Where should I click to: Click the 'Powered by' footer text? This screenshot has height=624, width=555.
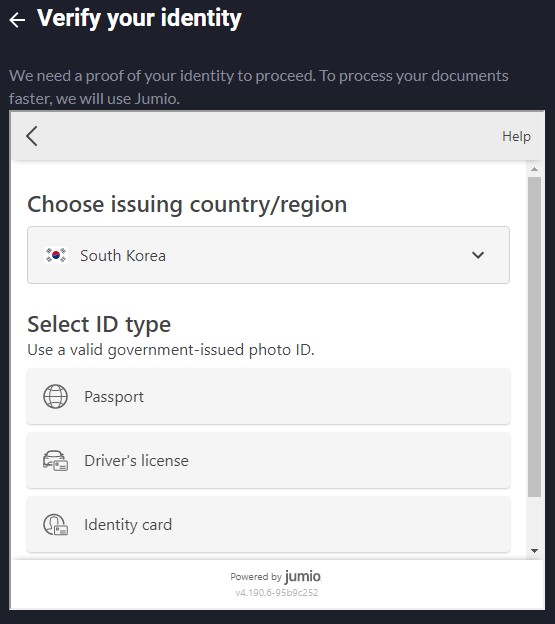(256, 577)
